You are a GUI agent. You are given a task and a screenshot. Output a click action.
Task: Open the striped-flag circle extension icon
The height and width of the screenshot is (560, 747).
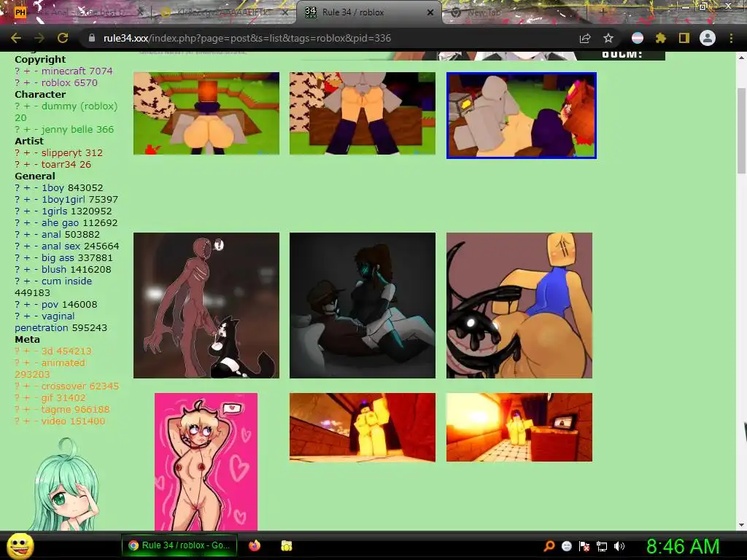[638, 38]
